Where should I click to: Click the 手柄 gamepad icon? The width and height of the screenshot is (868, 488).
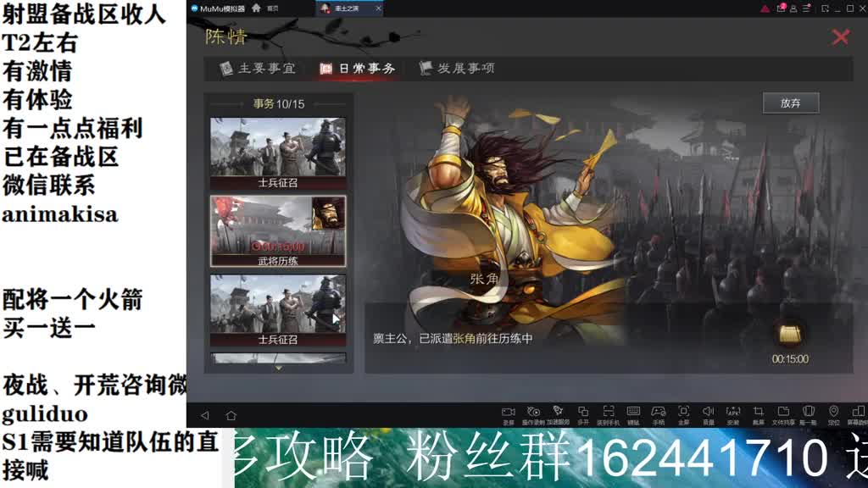tap(658, 412)
